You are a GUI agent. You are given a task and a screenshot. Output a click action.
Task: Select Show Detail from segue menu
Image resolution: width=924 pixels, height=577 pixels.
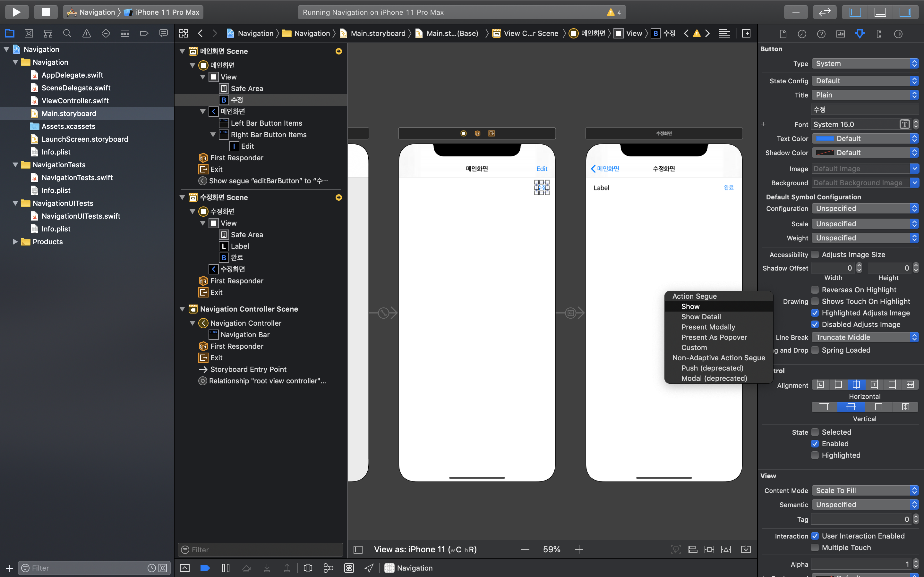tap(701, 317)
